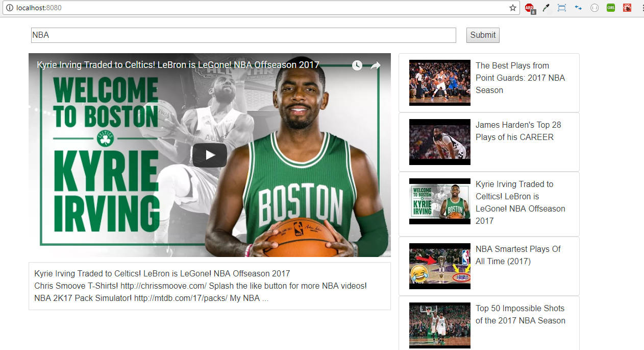644x350 pixels.
Task: Focus the search field containing NBA
Action: click(243, 35)
